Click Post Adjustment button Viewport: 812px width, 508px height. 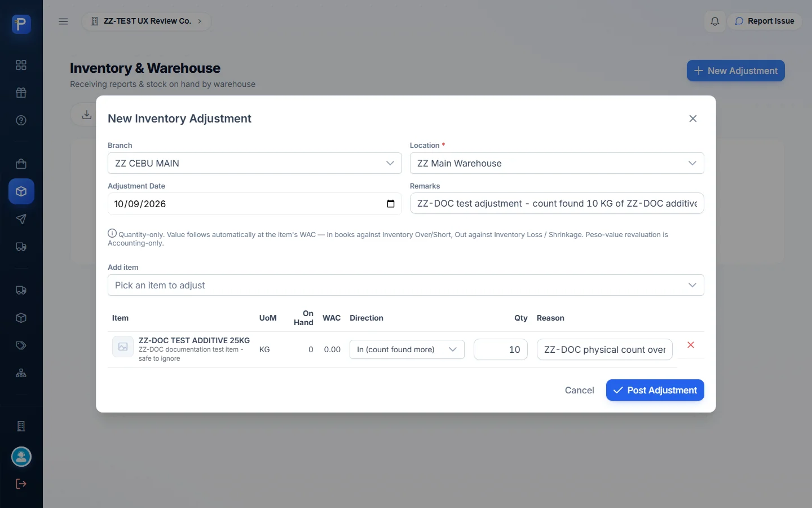(655, 390)
